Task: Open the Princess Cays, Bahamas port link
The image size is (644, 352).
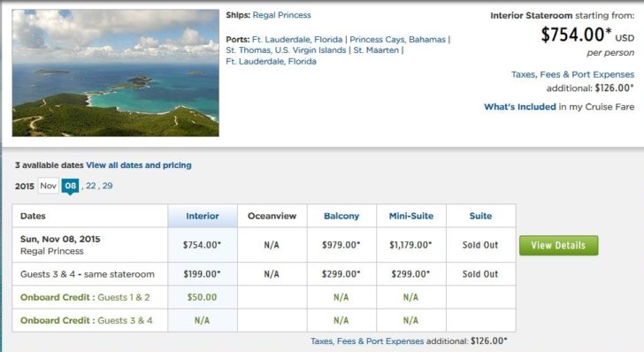Action: click(x=397, y=40)
